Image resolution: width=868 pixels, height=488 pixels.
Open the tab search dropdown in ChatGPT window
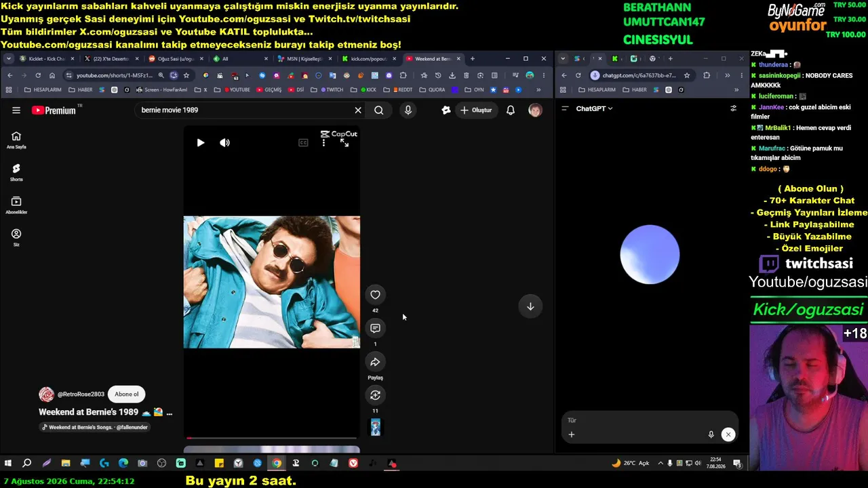point(563,58)
